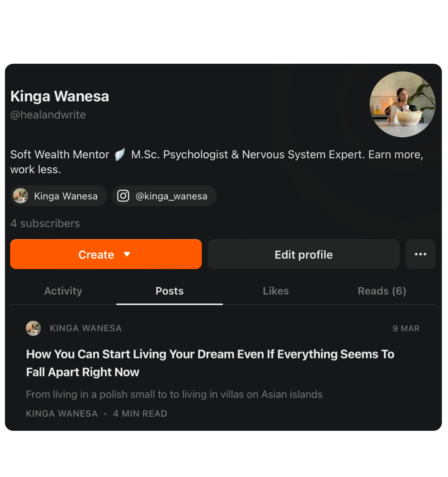Click the Edit profile button
448x477 pixels.
(x=303, y=254)
